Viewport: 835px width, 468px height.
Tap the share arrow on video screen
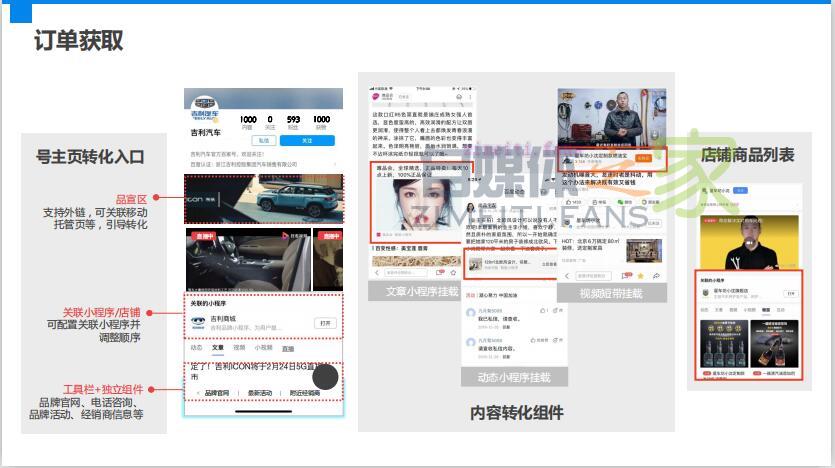[x=656, y=276]
